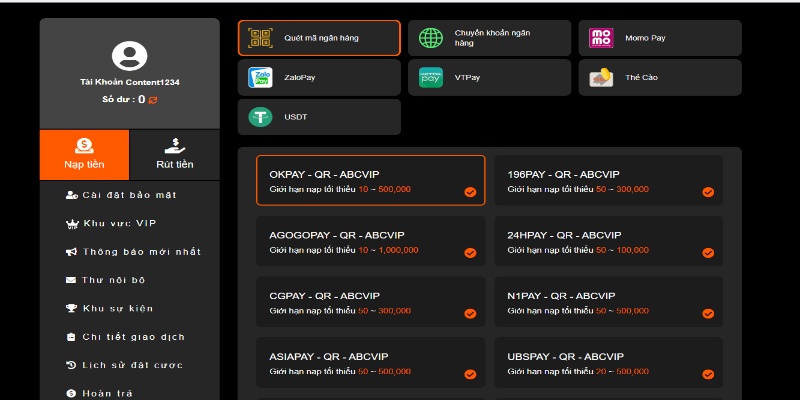Screen dimensions: 800x400
Task: Click the check mark on the AGOGOPAY card
Action: (470, 253)
